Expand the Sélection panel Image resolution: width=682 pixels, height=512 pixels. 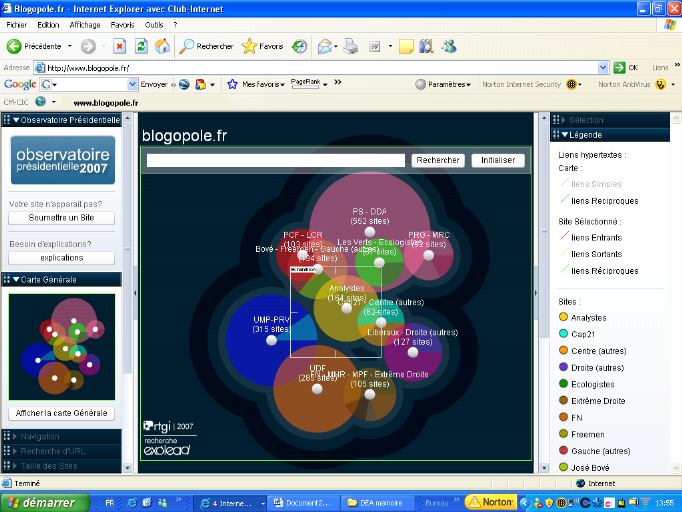(x=564, y=120)
